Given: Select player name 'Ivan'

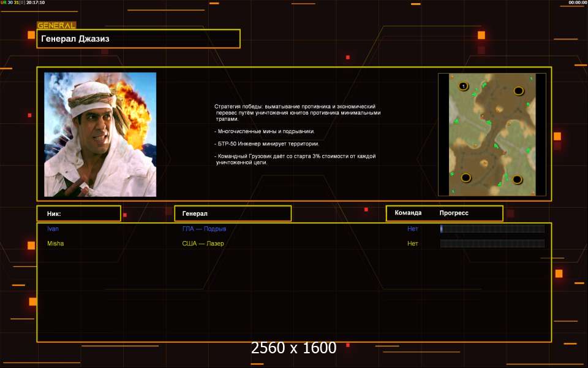Looking at the screenshot, I should click(x=53, y=229).
